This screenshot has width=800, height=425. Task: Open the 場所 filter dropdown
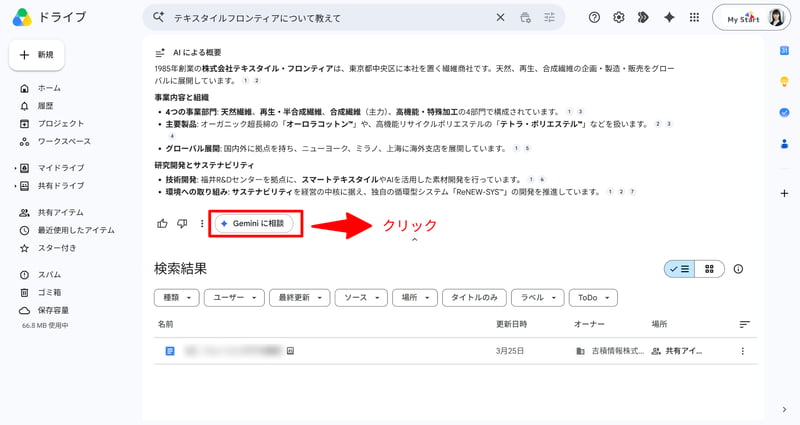(415, 297)
